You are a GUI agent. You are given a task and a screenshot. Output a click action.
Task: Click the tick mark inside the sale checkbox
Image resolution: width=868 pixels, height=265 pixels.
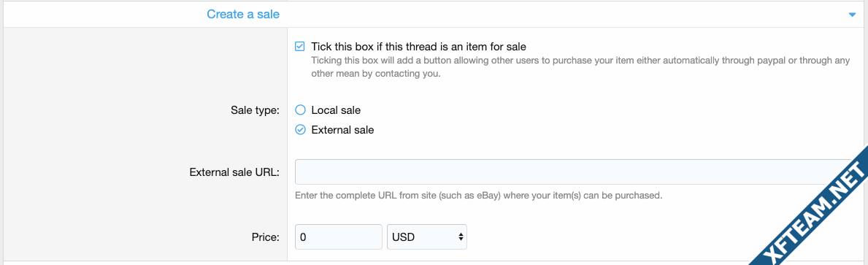pos(300,47)
